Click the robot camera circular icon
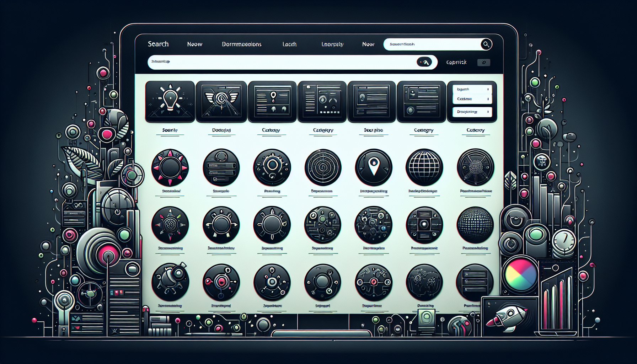Image resolution: width=637 pixels, height=364 pixels. [170, 283]
